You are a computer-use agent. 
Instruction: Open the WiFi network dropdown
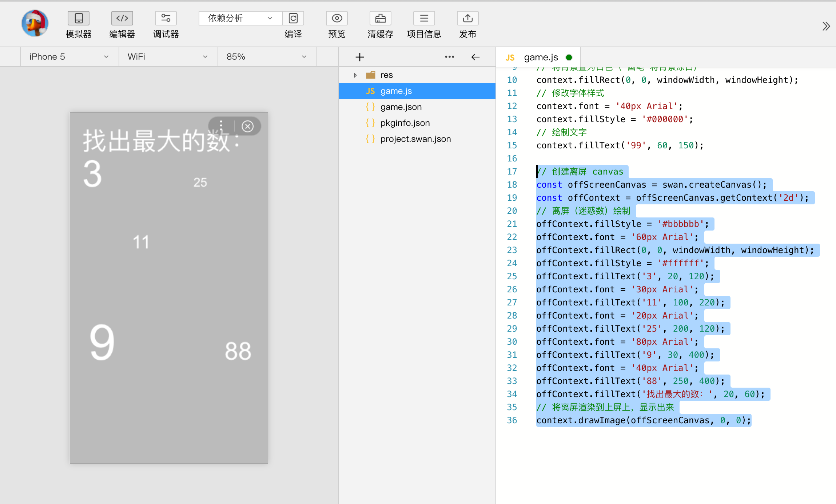[168, 57]
